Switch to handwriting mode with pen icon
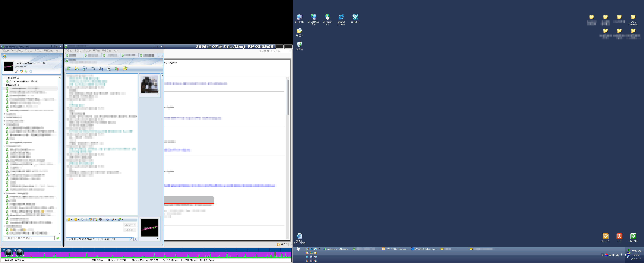Screen dimensions: 644x263 pos(131,239)
